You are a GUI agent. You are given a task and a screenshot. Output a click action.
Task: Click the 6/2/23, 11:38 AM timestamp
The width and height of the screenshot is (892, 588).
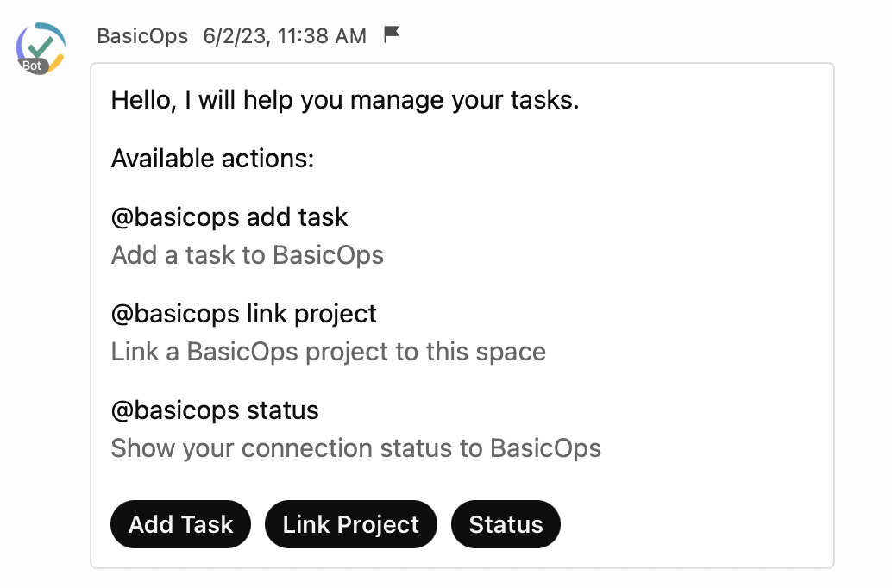pyautogui.click(x=285, y=36)
